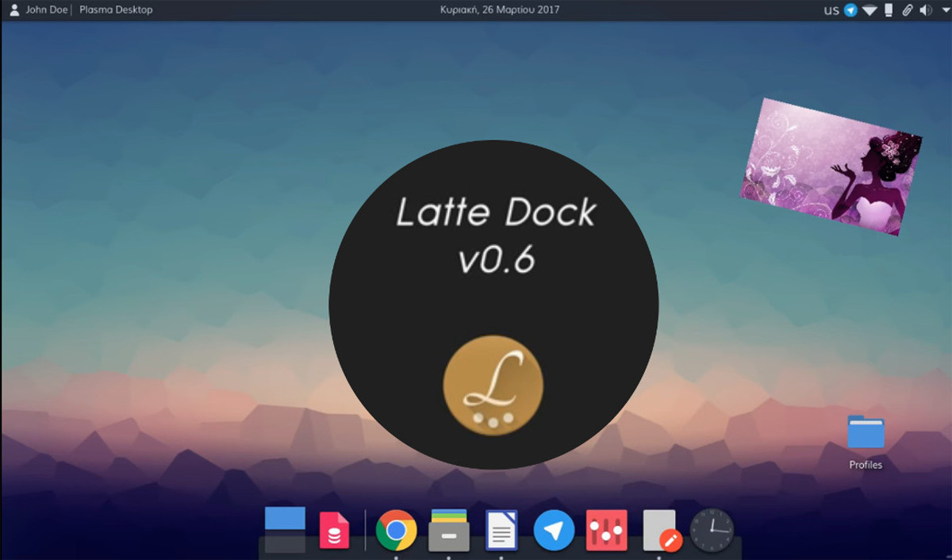Click the John Doe user menu
952x560 pixels.
(38, 10)
